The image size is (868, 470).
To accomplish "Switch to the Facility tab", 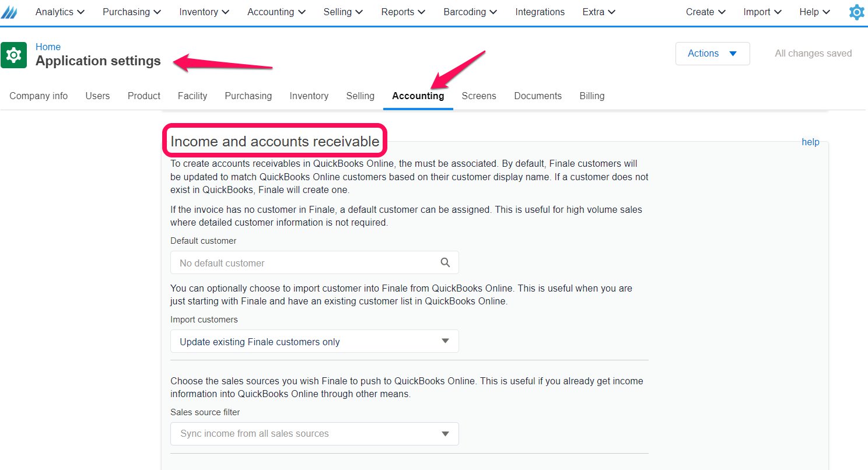I will [192, 96].
